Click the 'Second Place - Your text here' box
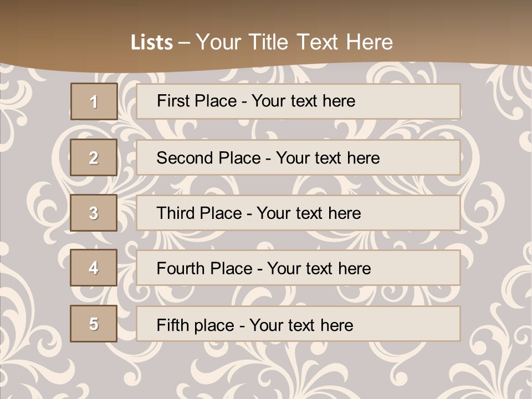Image resolution: width=532 pixels, height=399 pixels. pyautogui.click(x=298, y=157)
